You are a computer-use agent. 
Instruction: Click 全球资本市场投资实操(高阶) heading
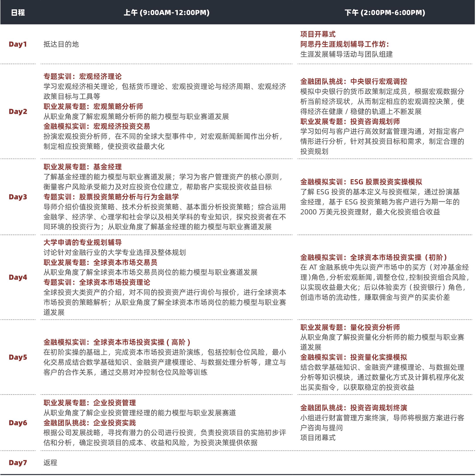point(117,342)
